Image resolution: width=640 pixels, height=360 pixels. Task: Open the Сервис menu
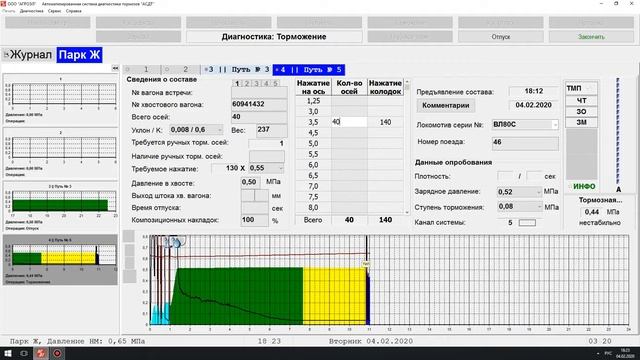[x=54, y=11]
